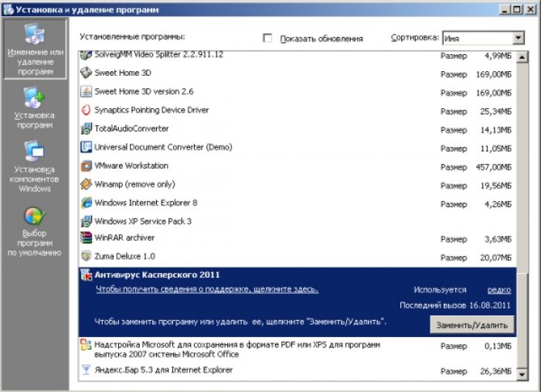Screen dimensions: 541x392
Task: Select 'Яндекс.Бар 5.3 для Internet Explorer' entry
Action: (x=298, y=370)
